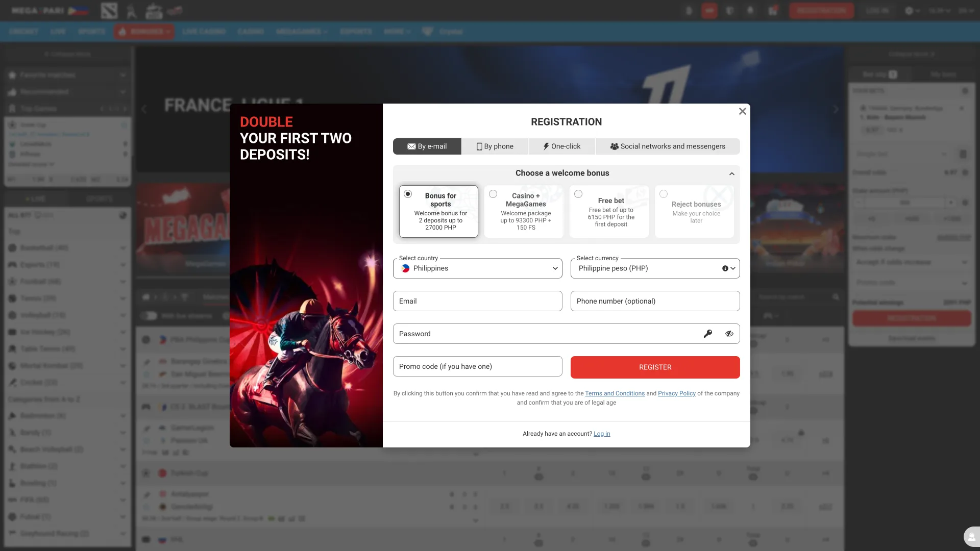Click the envelope icon on the By e-mail tab
The image size is (980, 551).
(412, 146)
